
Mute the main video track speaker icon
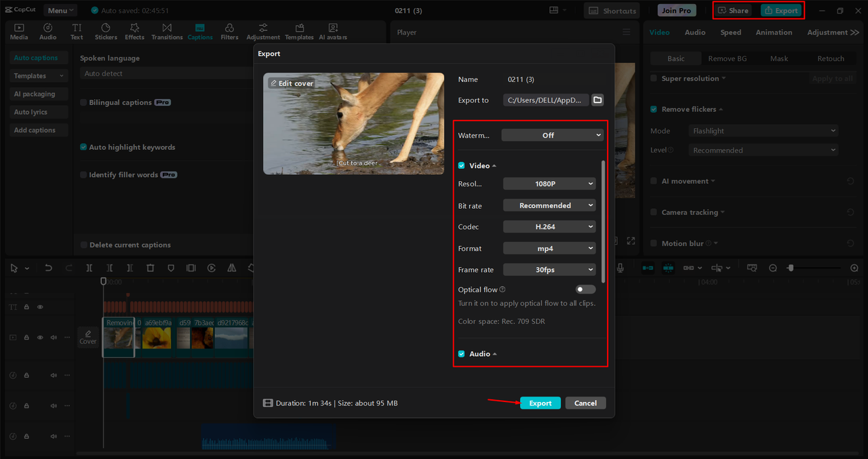[54, 338]
